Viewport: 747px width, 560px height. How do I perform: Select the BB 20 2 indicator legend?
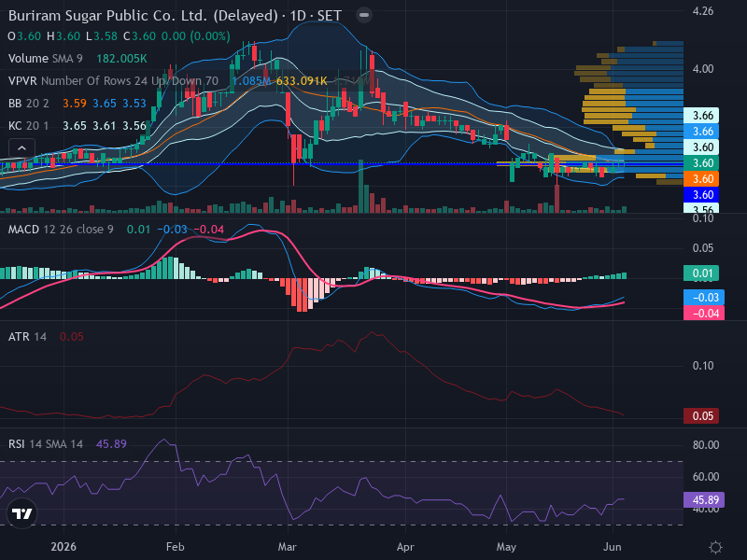pos(29,104)
